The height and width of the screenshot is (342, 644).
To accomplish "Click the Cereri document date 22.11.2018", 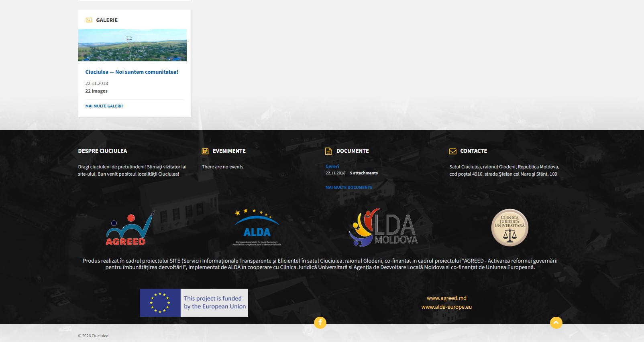I will pyautogui.click(x=335, y=173).
